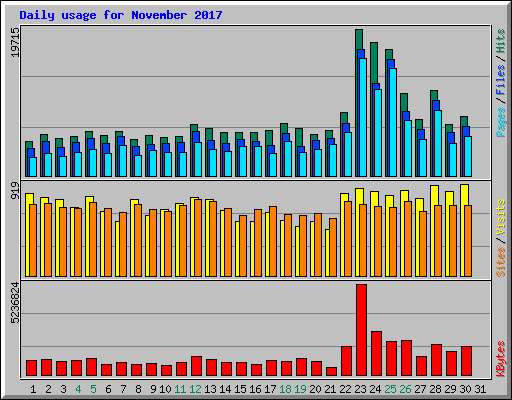This screenshot has width=512, height=400.
Task: Click day label 28 on the x-axis
Action: click(435, 389)
